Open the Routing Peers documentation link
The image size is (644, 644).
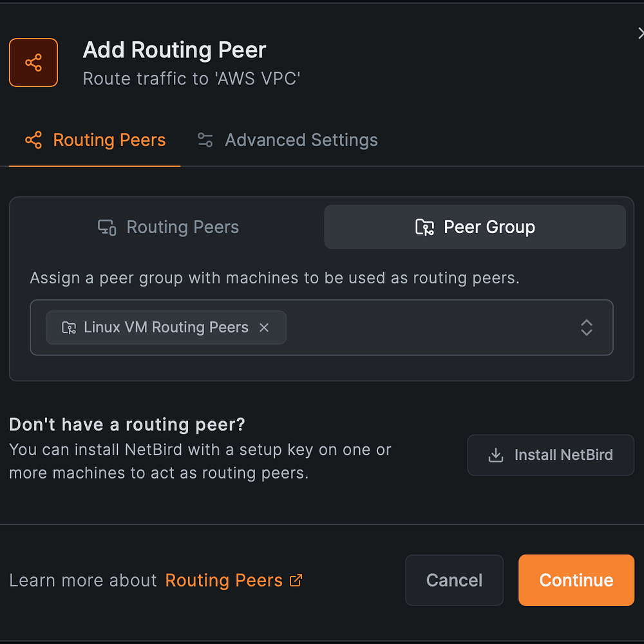point(223,580)
